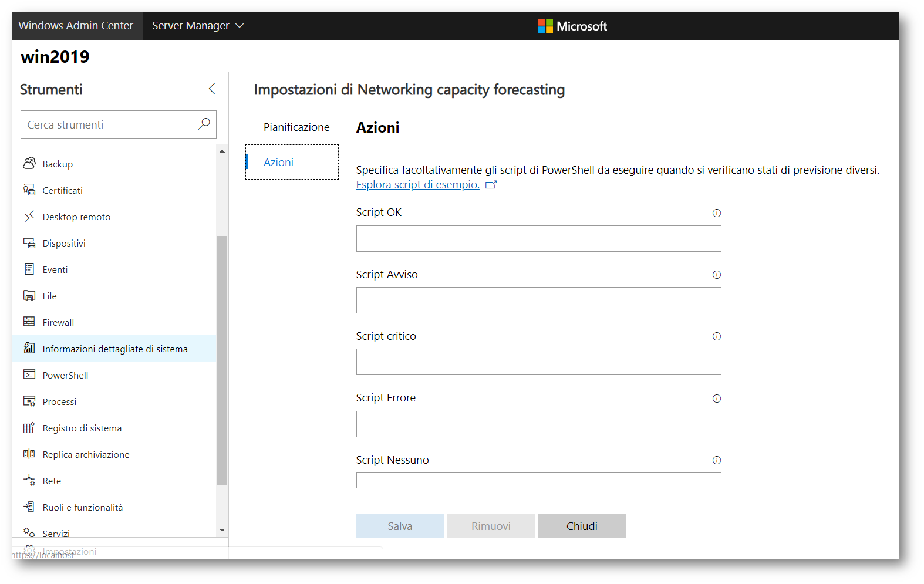Click the tools list scroll down arrow
This screenshot has width=924, height=584.
tap(222, 530)
